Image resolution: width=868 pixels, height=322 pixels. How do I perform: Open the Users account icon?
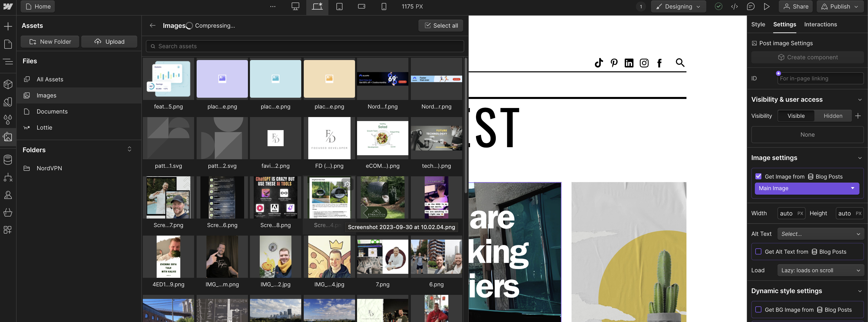tap(8, 195)
